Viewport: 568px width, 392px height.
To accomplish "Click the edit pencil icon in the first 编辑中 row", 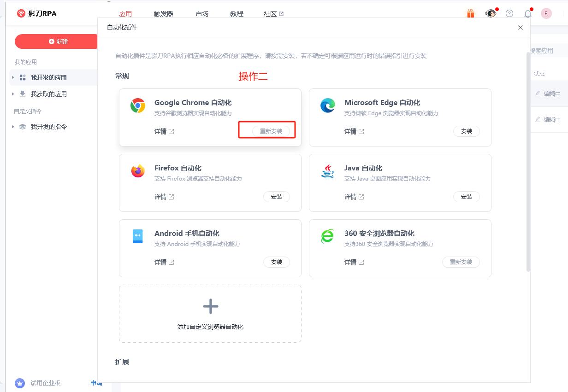I will [x=538, y=94].
